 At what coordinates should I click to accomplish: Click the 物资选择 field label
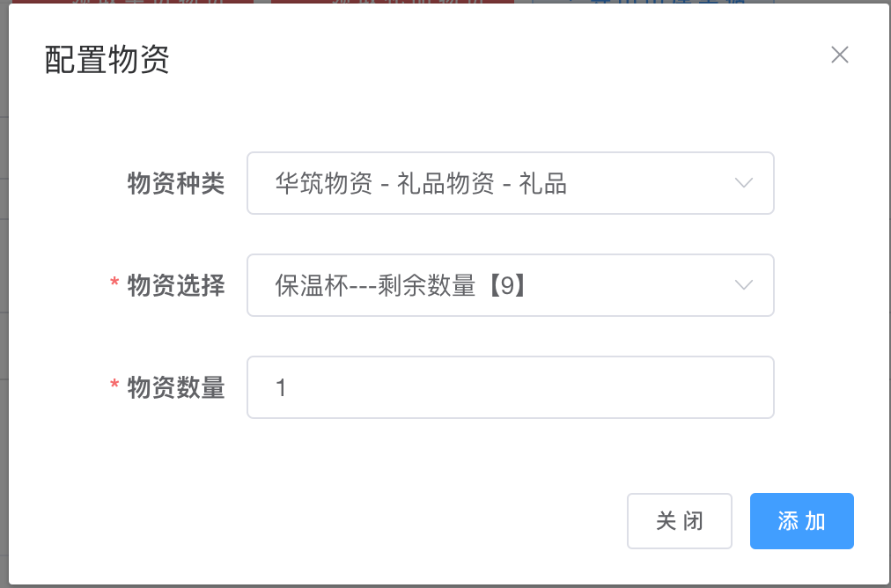176,285
